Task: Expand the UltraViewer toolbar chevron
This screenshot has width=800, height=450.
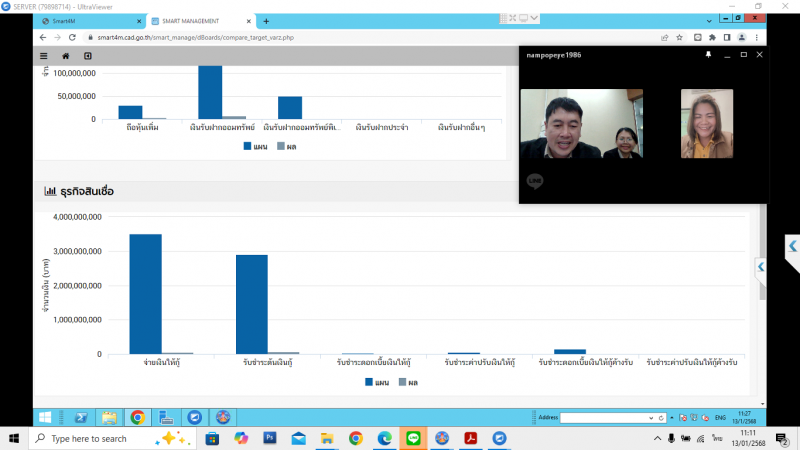Action: click(x=534, y=18)
